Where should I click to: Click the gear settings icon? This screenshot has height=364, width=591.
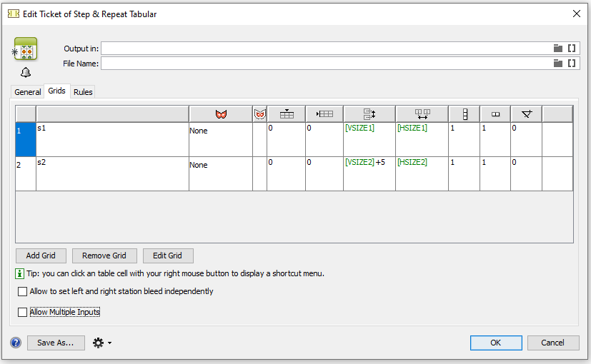[98, 343]
